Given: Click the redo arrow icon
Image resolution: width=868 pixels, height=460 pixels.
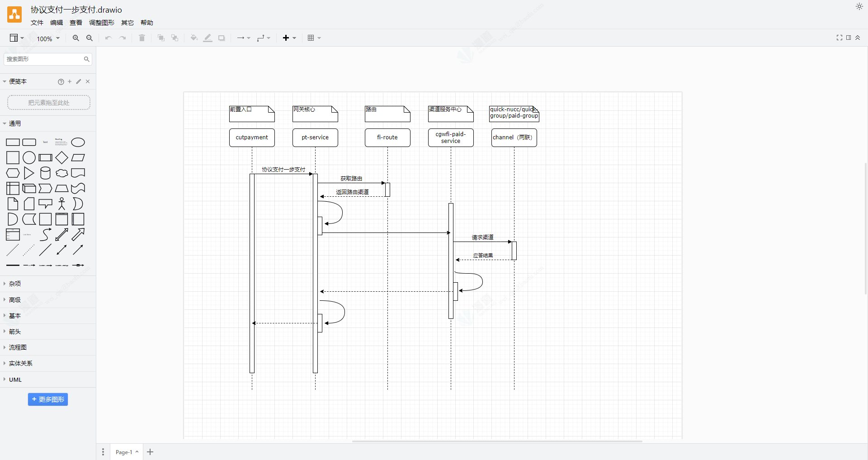Looking at the screenshot, I should click(x=123, y=38).
